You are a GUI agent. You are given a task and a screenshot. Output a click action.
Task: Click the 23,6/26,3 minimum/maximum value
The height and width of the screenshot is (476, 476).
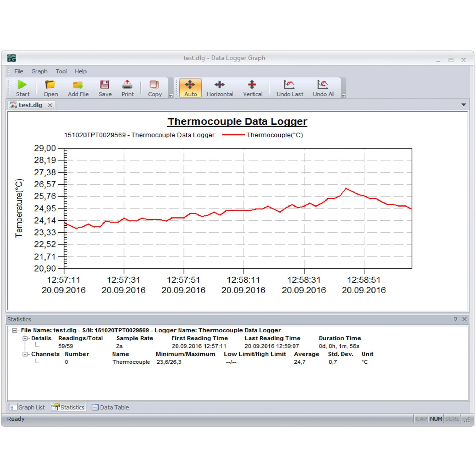point(169,362)
